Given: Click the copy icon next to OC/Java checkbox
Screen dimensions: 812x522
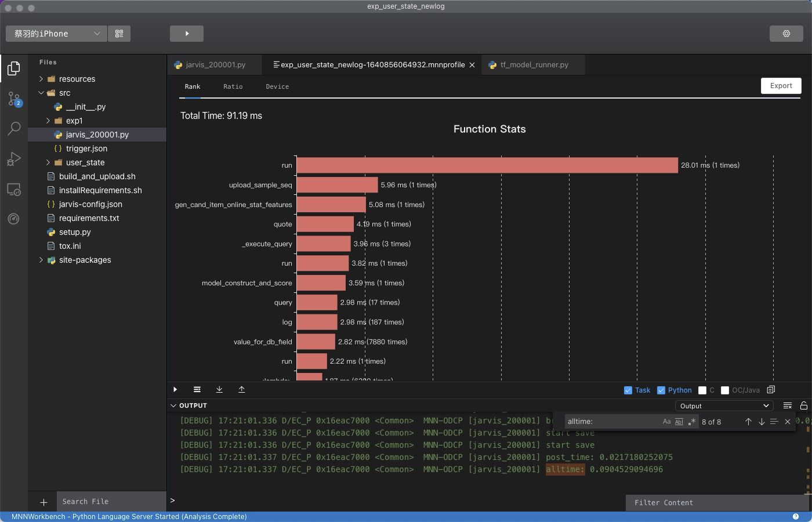Looking at the screenshot, I should point(771,390).
